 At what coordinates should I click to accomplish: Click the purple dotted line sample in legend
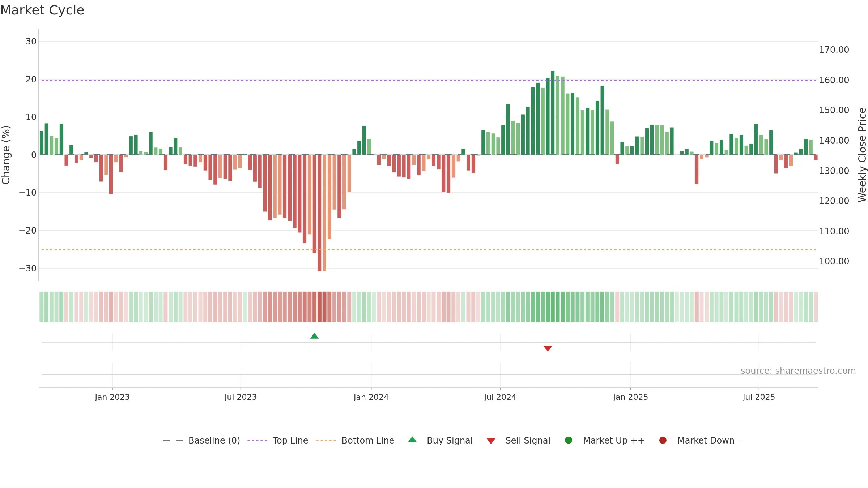[257, 440]
